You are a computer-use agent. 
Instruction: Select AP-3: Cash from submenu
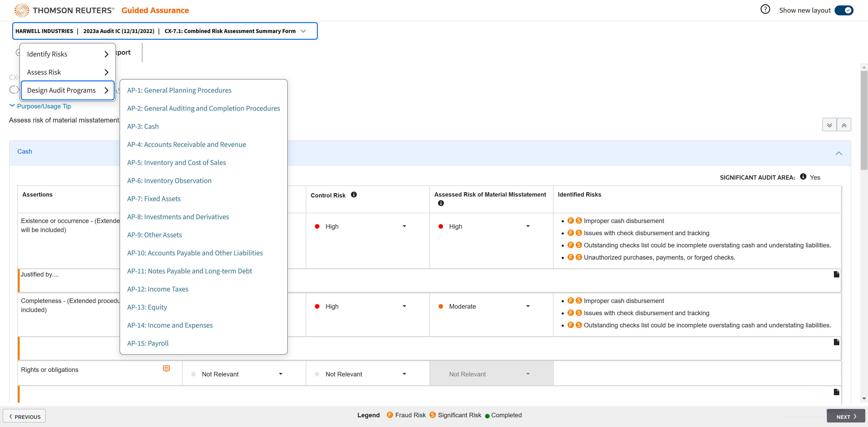(x=143, y=126)
